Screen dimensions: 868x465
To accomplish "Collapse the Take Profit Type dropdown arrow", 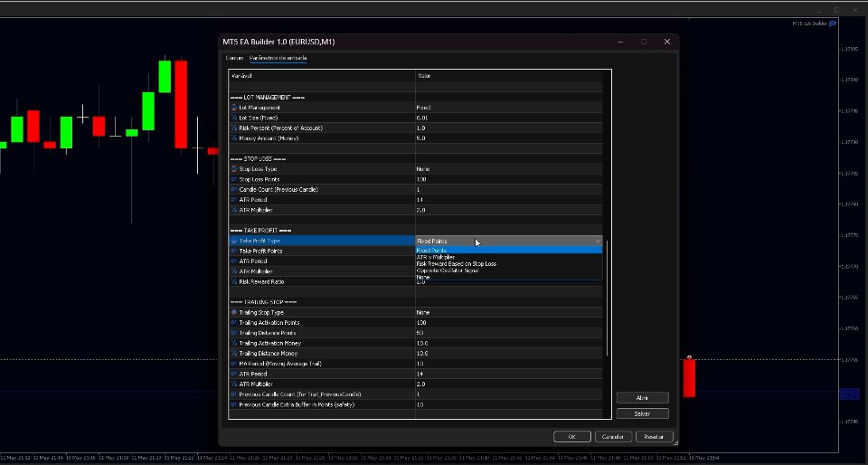I will coord(598,241).
